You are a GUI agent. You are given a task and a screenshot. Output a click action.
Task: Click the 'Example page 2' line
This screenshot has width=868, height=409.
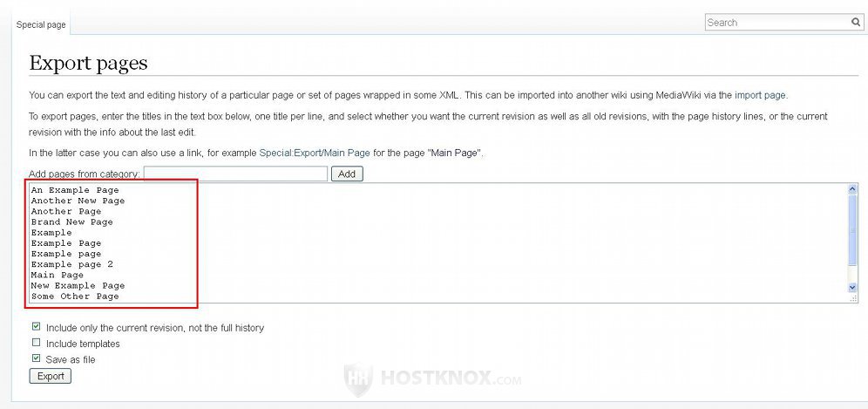pyautogui.click(x=72, y=264)
